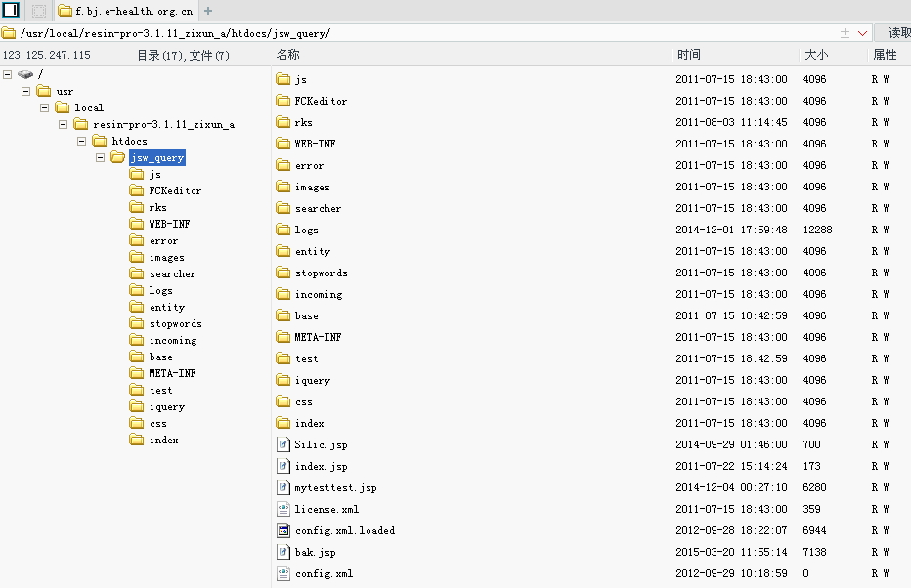Collapse the usr tree node

[x=26, y=91]
